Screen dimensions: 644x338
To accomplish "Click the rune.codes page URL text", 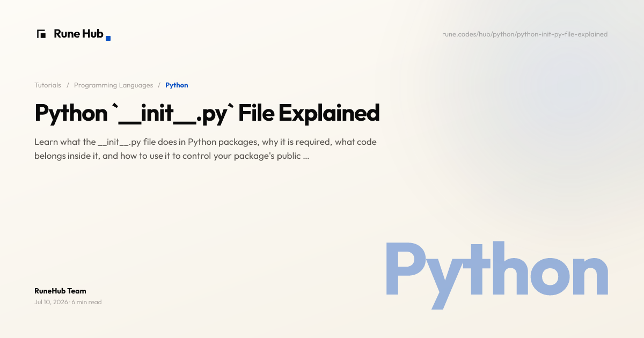I will point(525,34).
